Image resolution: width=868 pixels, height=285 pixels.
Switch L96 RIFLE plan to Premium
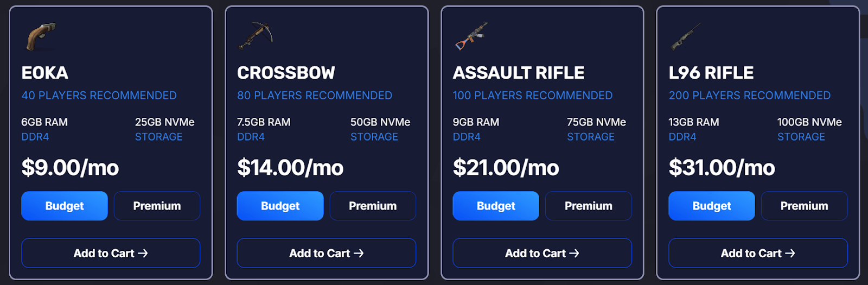805,206
